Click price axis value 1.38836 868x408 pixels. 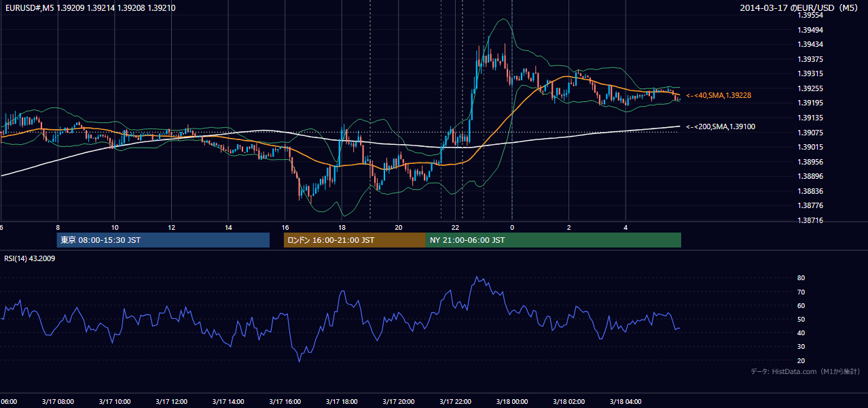810,191
